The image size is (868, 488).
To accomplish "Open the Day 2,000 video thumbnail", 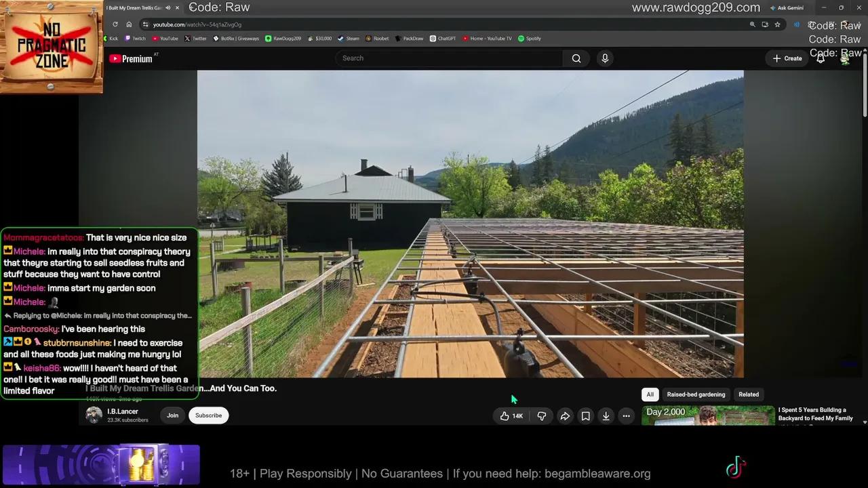I will point(708,415).
